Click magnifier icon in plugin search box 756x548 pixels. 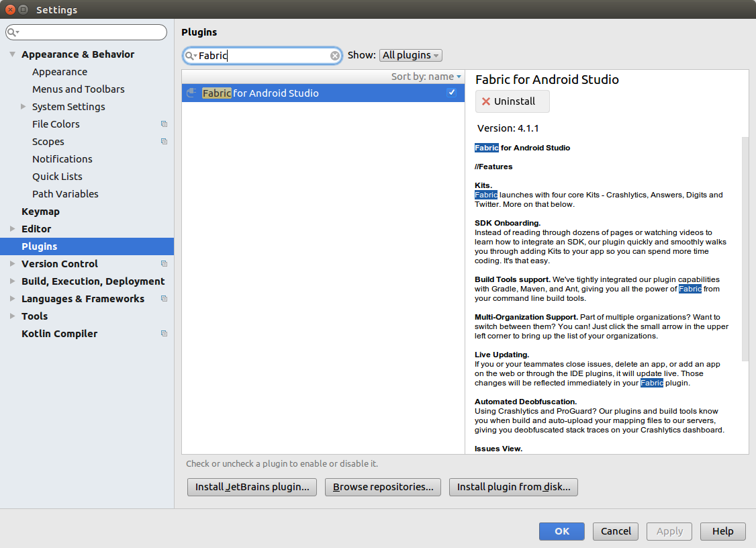pyautogui.click(x=191, y=56)
